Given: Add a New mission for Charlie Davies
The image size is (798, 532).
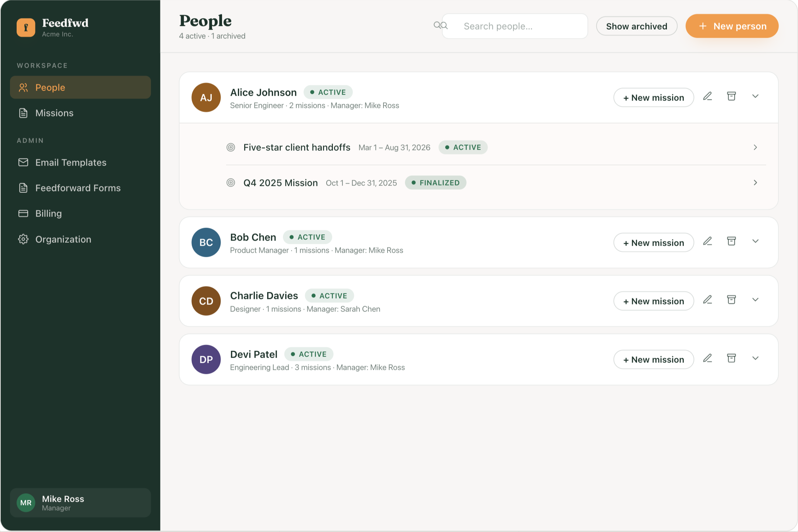Looking at the screenshot, I should [654, 301].
